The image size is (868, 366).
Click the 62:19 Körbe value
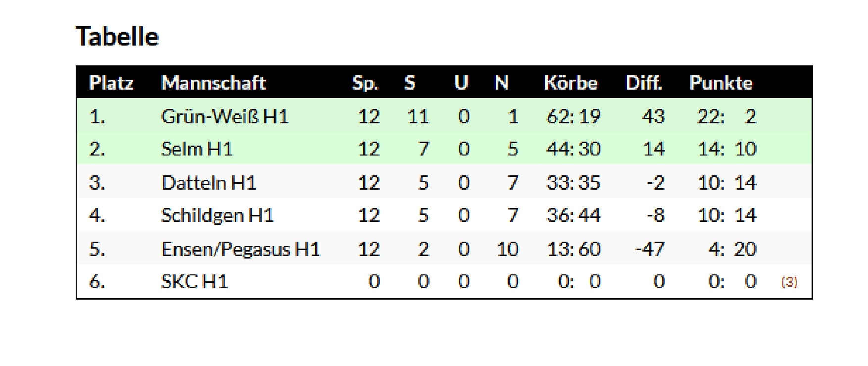tap(573, 116)
